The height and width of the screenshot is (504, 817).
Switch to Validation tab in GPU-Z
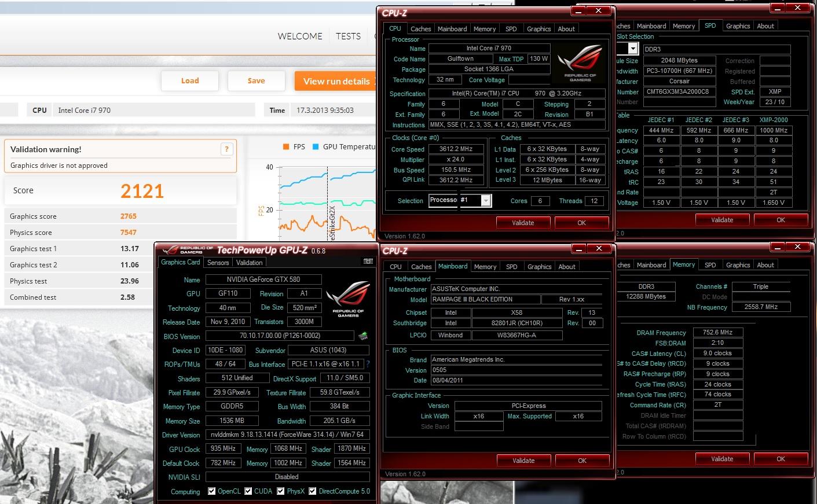(x=250, y=263)
